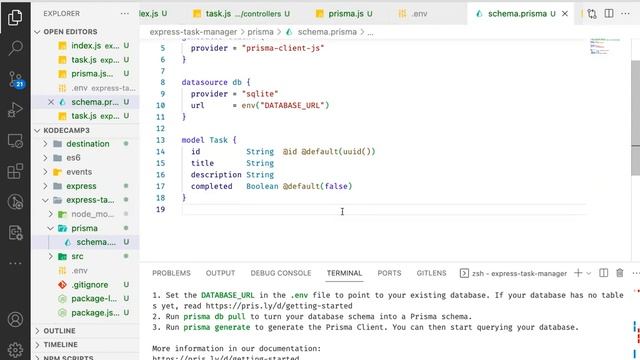Click the additional views ellipsis in activity bar
This screenshot has width=640, height=360.
tap(15, 263)
